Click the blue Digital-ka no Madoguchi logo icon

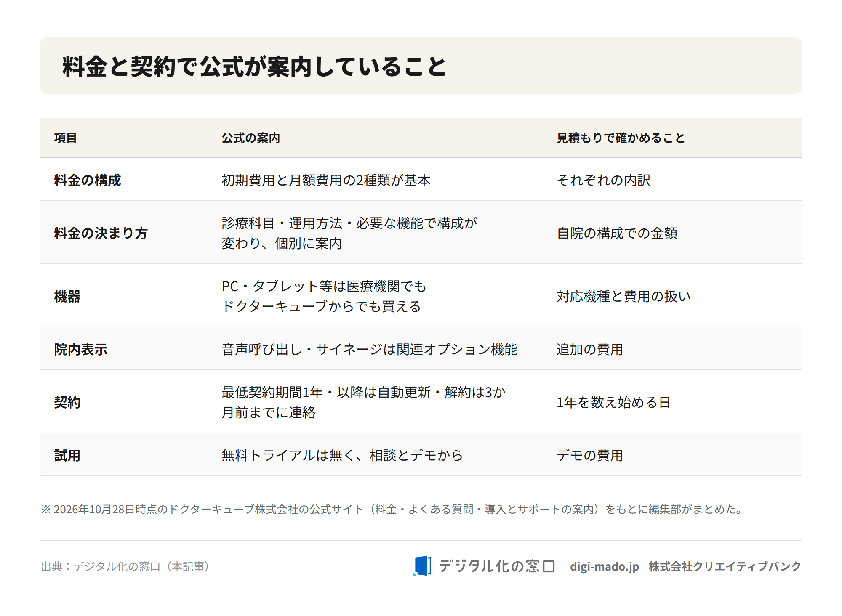coord(422,566)
